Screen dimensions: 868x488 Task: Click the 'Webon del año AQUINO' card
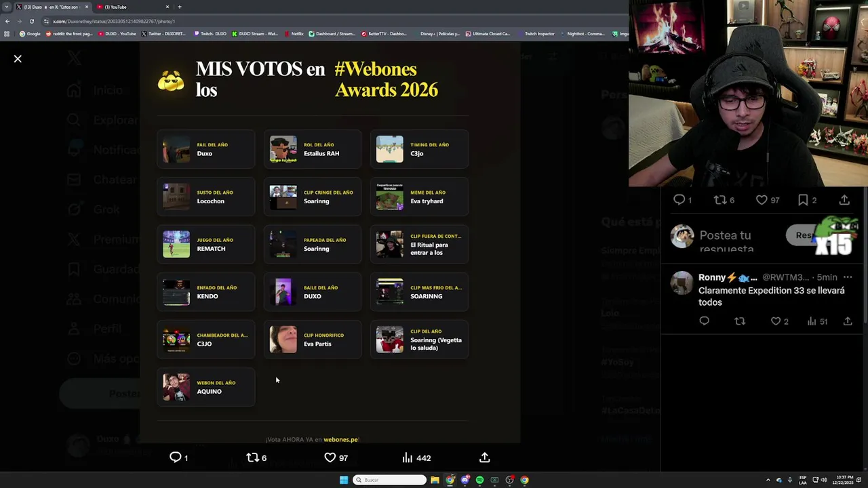click(x=205, y=387)
